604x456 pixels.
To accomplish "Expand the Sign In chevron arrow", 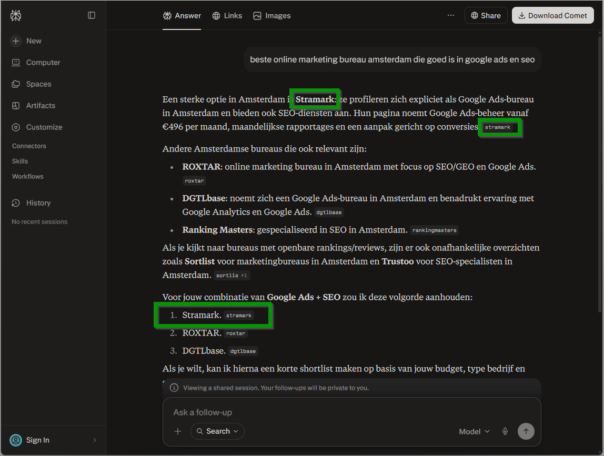I will tap(95, 440).
